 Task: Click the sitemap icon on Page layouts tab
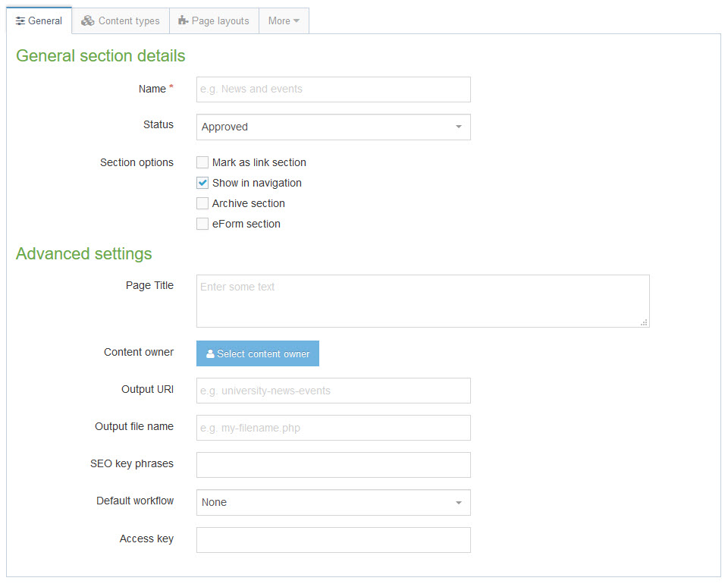point(182,20)
